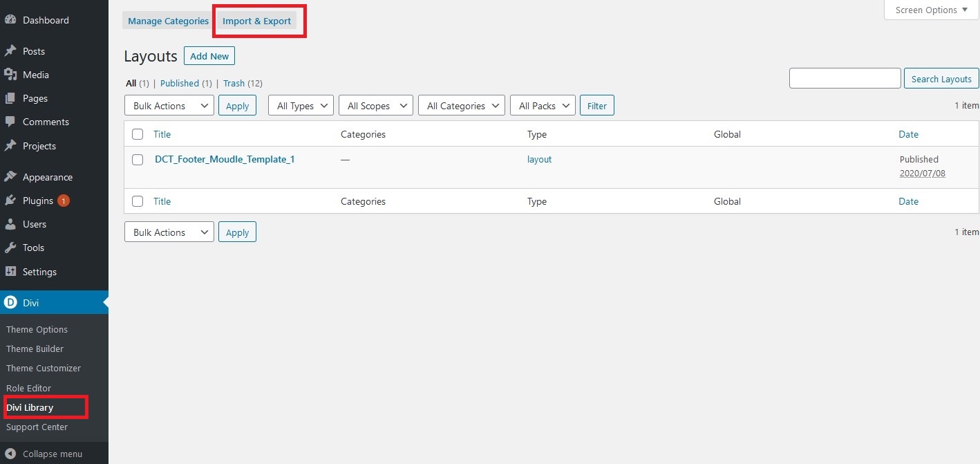Tick the select-all checkbox in table header

point(138,134)
